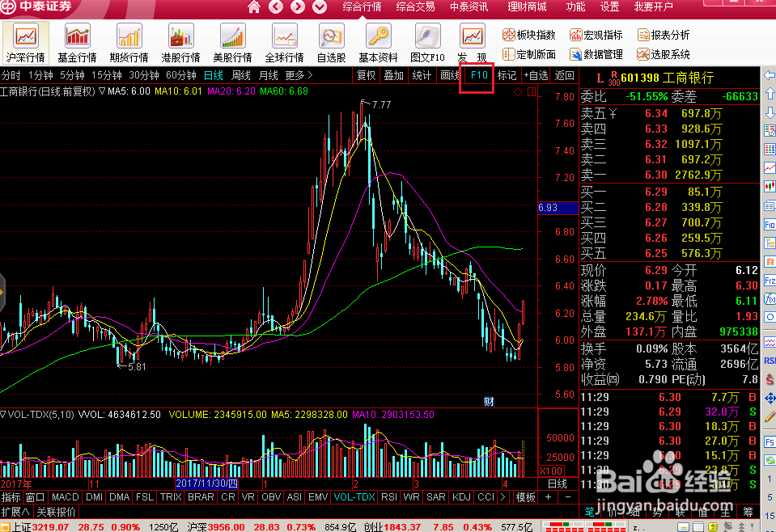Select BRAR indicator tab
The image size is (776, 532).
point(201,497)
